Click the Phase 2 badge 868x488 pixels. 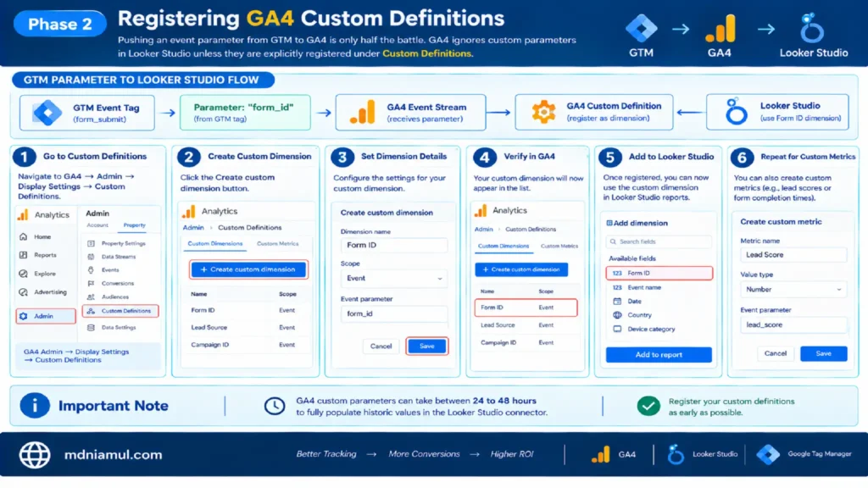(60, 24)
